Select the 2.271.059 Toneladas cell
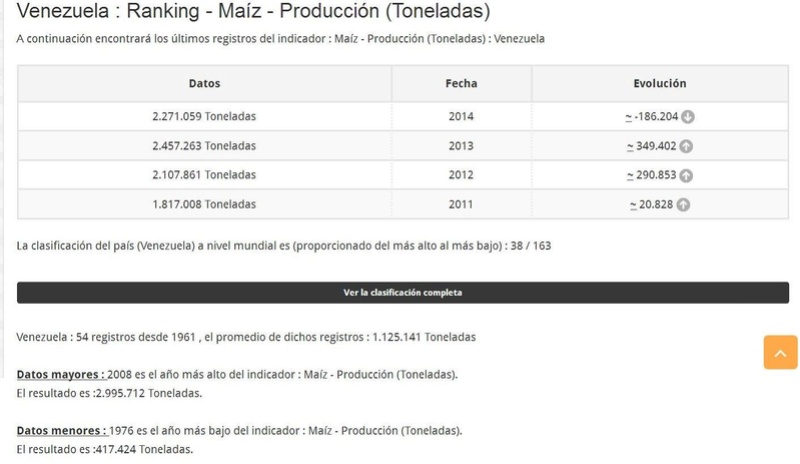Screen dimensions: 800x464 click(205, 116)
